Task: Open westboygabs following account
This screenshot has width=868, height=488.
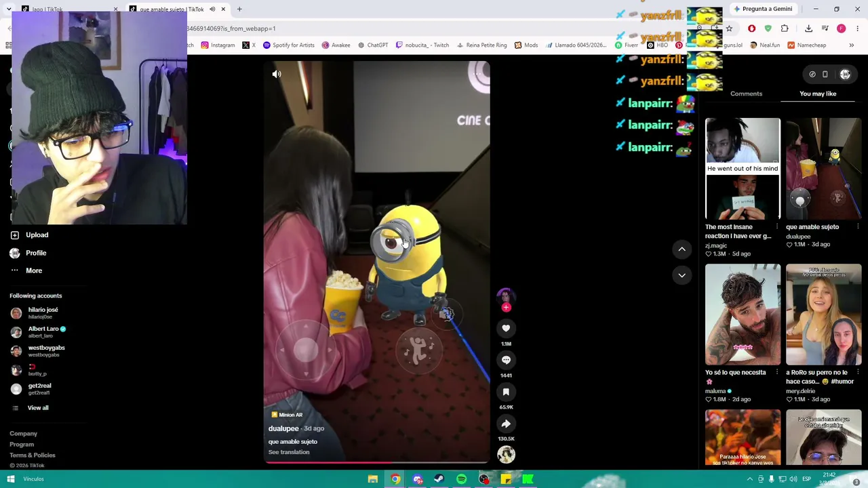Action: [x=38, y=350]
